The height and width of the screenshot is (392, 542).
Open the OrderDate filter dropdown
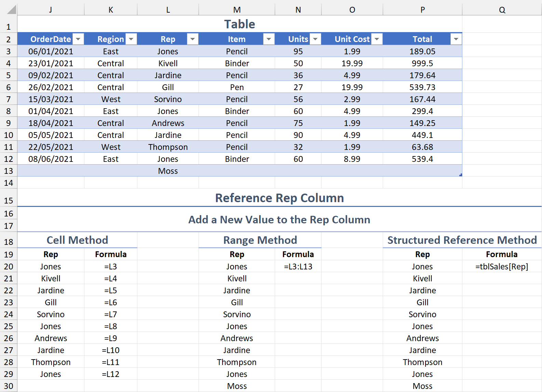point(78,39)
